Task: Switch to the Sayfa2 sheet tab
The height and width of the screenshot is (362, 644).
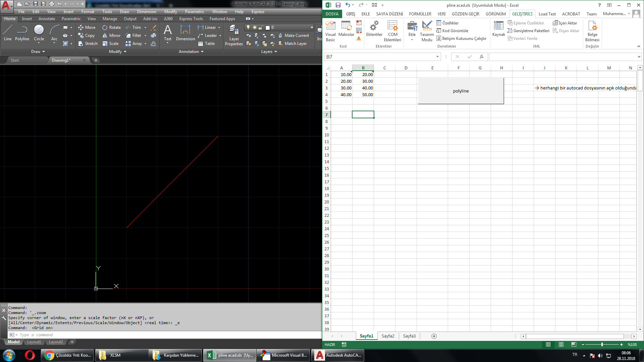Action: pyautogui.click(x=388, y=336)
